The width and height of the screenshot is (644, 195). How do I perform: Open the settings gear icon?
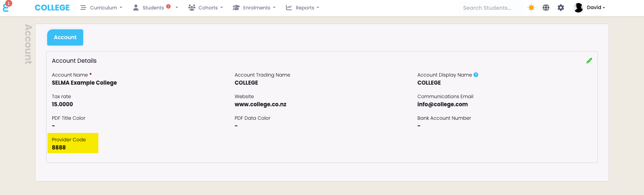(561, 8)
